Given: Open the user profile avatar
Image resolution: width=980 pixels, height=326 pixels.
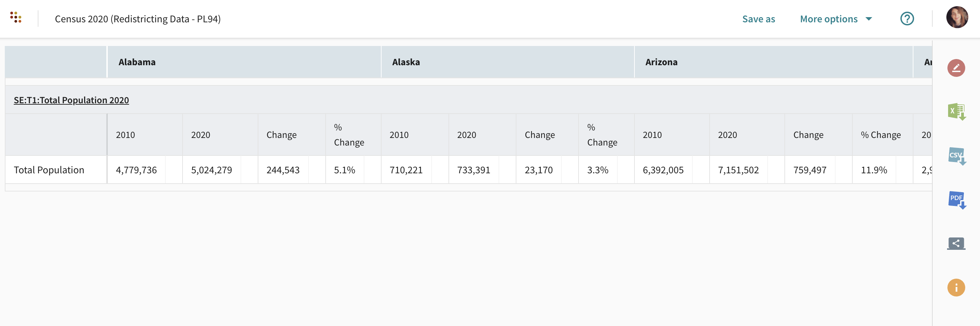Looking at the screenshot, I should 956,18.
